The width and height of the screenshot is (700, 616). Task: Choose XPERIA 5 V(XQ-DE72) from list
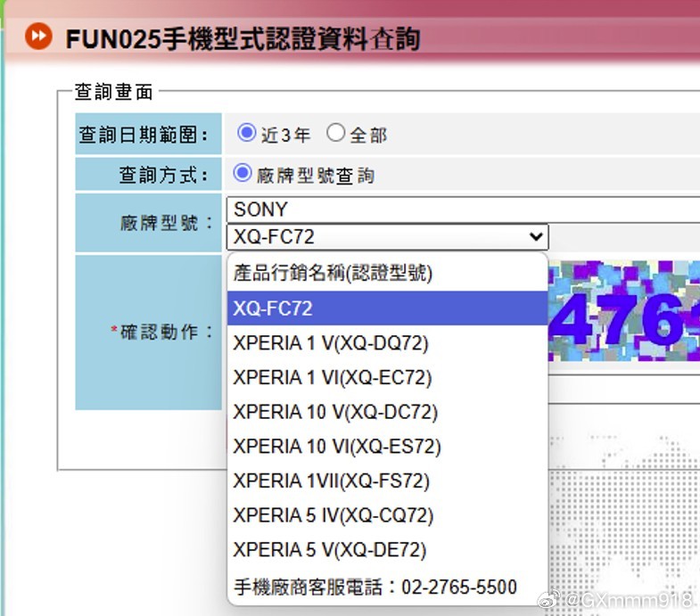click(x=387, y=549)
